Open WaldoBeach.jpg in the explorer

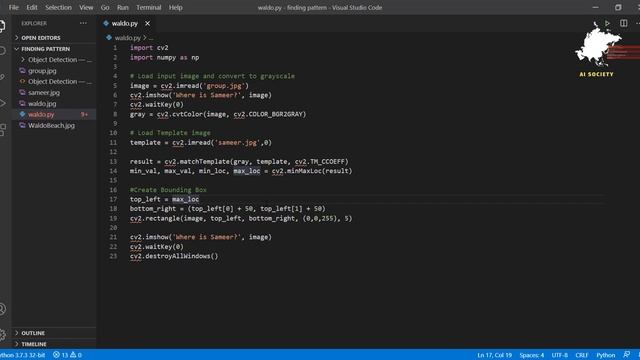click(51, 125)
